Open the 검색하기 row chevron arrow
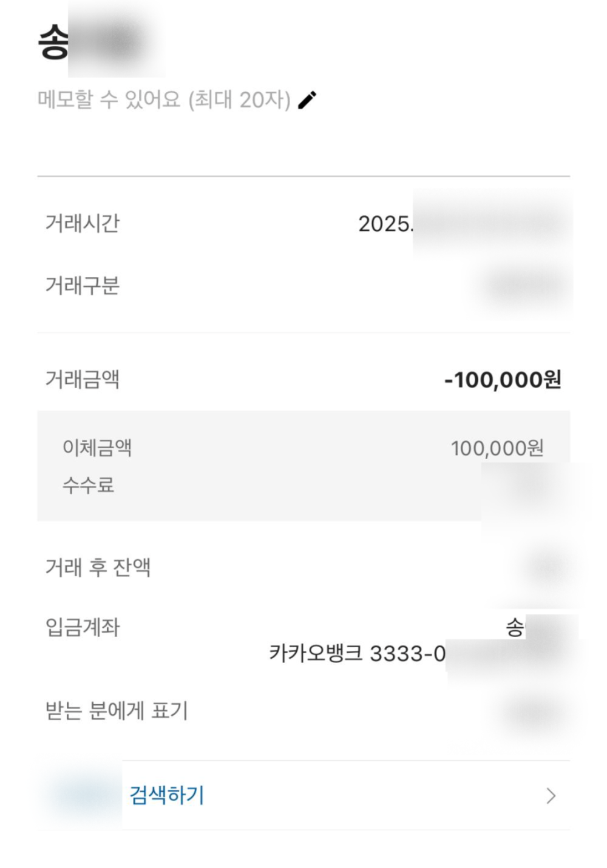This screenshot has height=868, width=607. tap(551, 796)
